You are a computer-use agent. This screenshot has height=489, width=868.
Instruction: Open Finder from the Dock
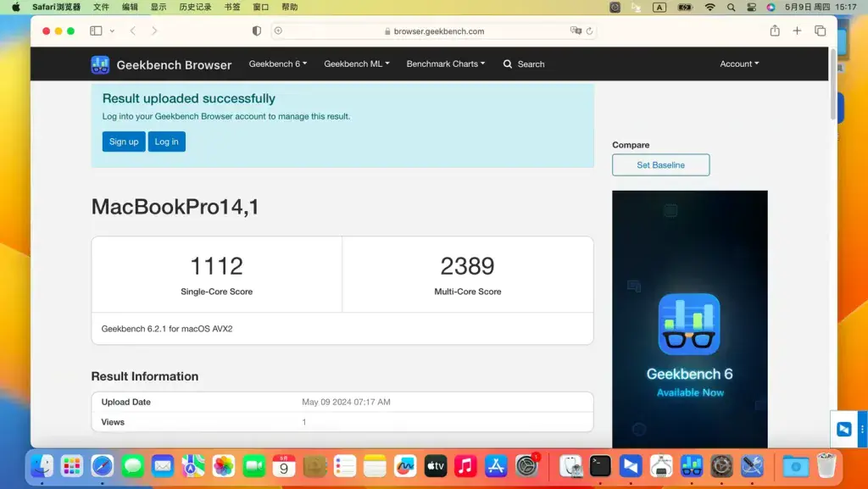[42, 466]
